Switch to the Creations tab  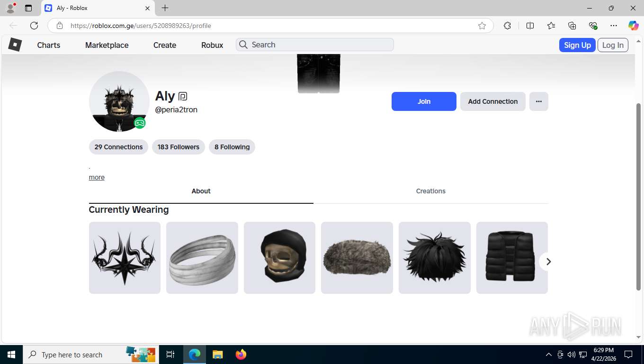coord(431,191)
